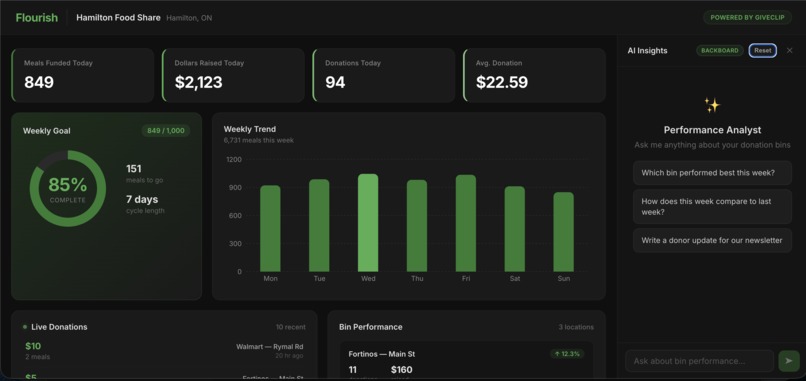Click the Bin Performance heading

click(371, 327)
